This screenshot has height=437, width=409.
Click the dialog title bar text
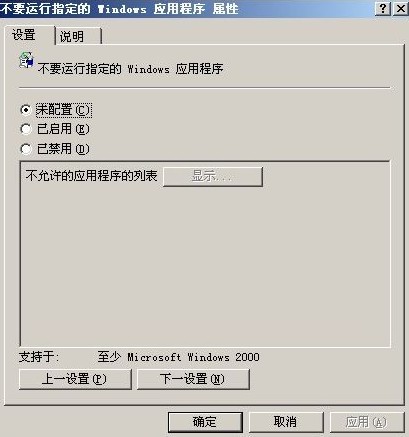pos(119,9)
